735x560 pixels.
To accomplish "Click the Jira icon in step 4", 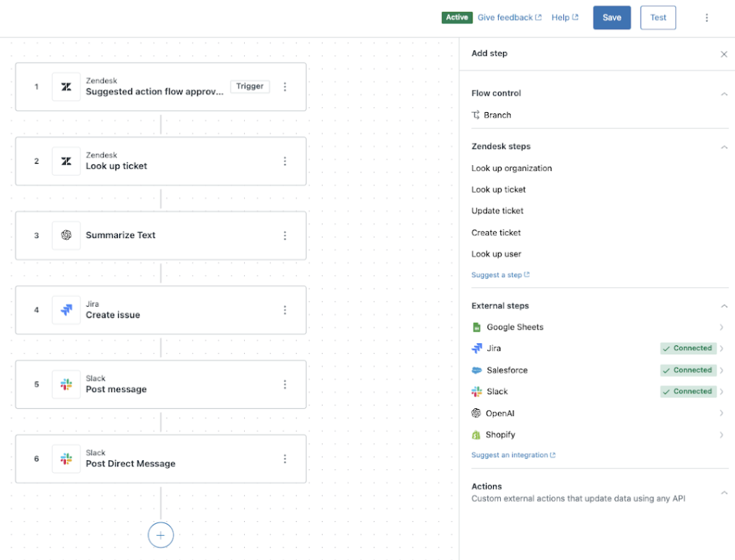I will [66, 310].
